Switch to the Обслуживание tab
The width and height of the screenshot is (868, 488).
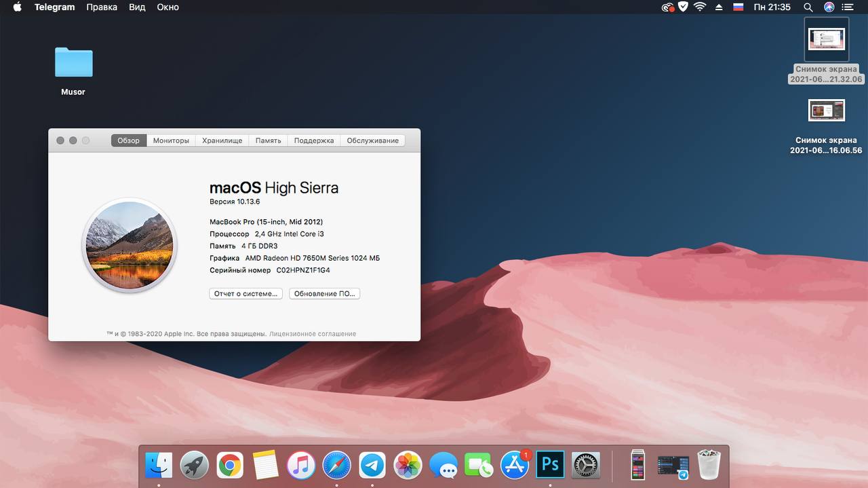pos(372,140)
